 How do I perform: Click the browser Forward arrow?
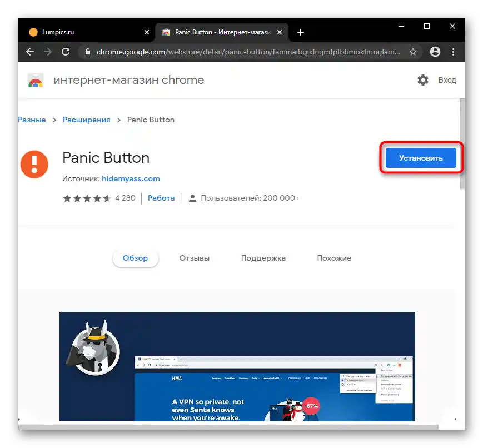tap(47, 52)
